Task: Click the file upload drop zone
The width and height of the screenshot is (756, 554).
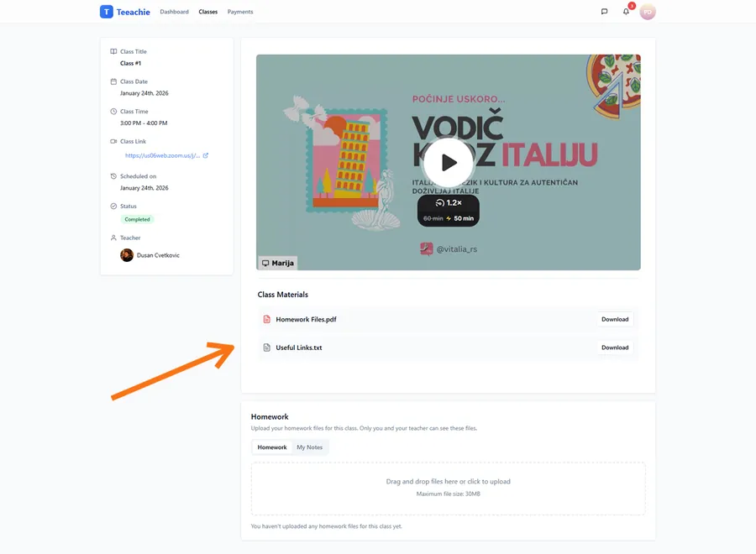Action: point(448,488)
